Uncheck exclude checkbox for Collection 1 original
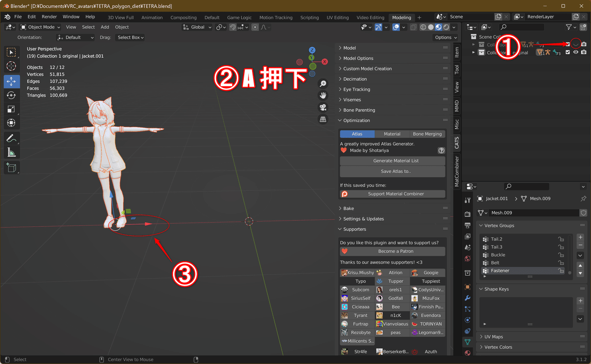Screen dimensions: 591x364 click(x=568, y=52)
